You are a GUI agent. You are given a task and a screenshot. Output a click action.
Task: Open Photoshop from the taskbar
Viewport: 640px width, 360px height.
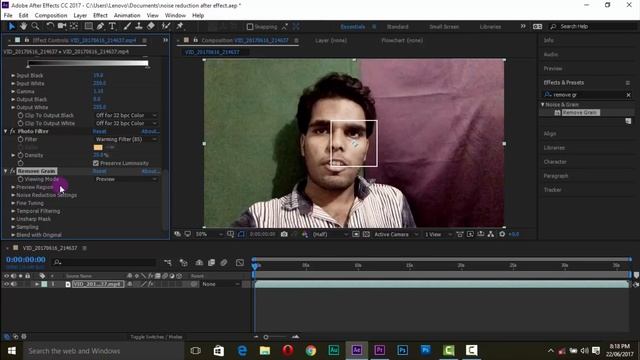click(x=402, y=350)
